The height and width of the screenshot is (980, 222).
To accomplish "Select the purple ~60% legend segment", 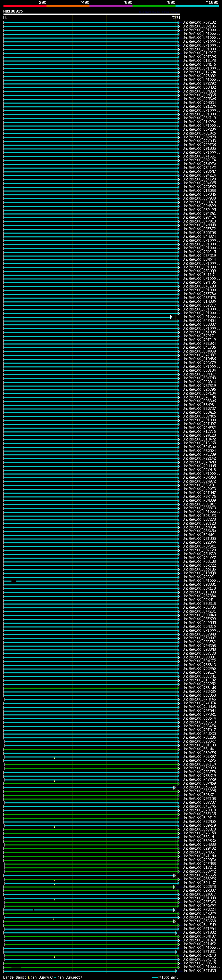I will click(x=111, y=6).
